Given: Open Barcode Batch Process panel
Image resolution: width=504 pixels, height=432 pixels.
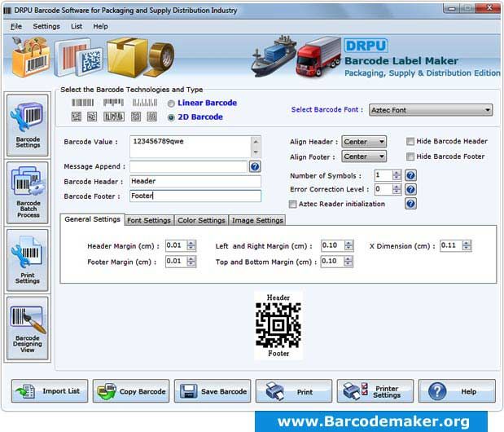Looking at the screenshot, I should 28,192.
